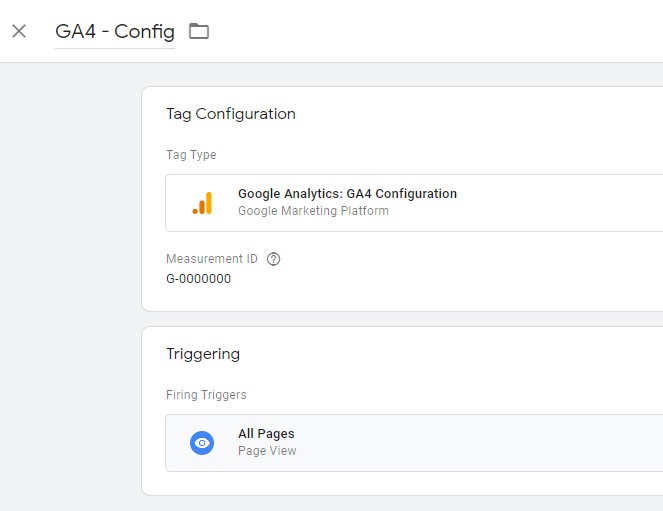
Task: Click the blue eye Page View icon
Action: [202, 443]
